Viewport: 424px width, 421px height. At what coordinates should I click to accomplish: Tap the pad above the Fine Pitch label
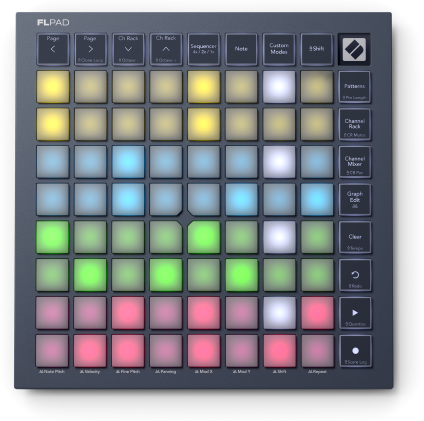click(128, 351)
